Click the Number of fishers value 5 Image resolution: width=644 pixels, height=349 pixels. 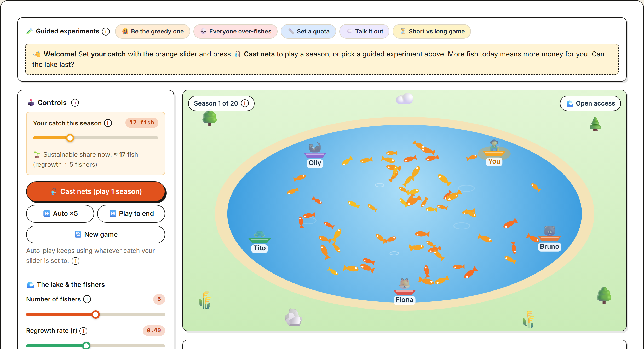tap(159, 299)
